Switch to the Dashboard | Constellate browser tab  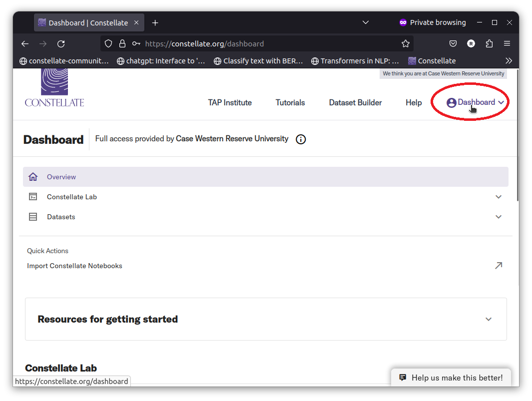[89, 23]
